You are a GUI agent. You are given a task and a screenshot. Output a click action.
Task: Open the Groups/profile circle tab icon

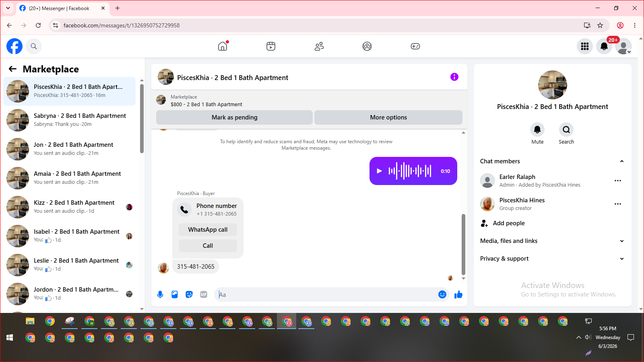[x=367, y=46]
